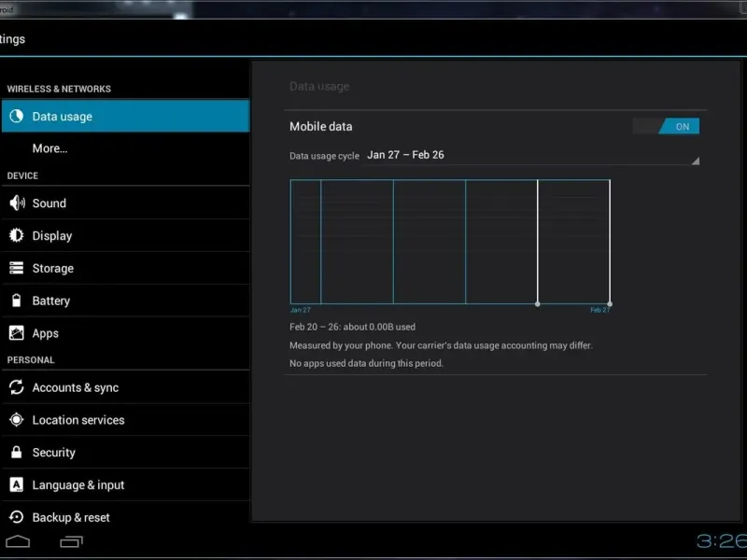
Task: Click the Jan 27 chart axis label
Action: click(300, 310)
